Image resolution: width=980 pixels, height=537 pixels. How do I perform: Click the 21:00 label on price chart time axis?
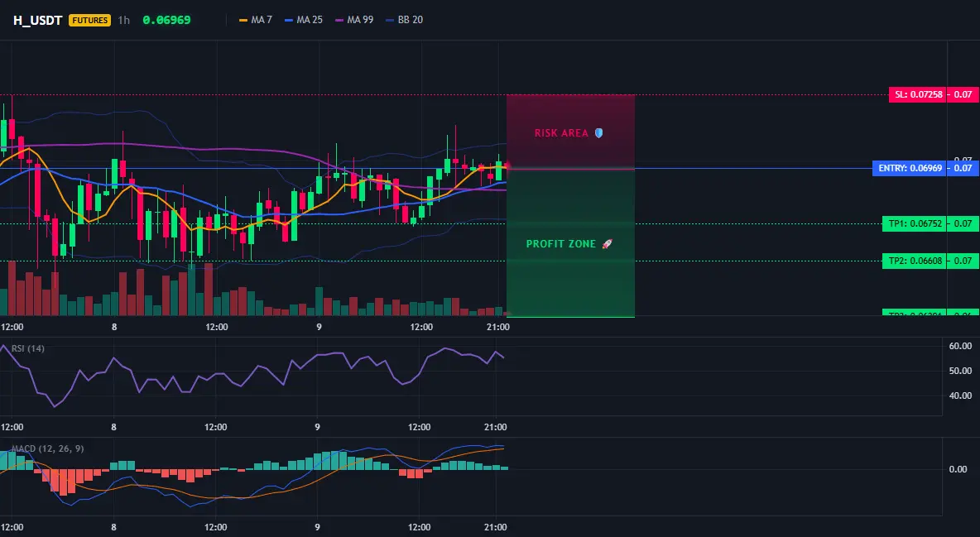coord(497,327)
